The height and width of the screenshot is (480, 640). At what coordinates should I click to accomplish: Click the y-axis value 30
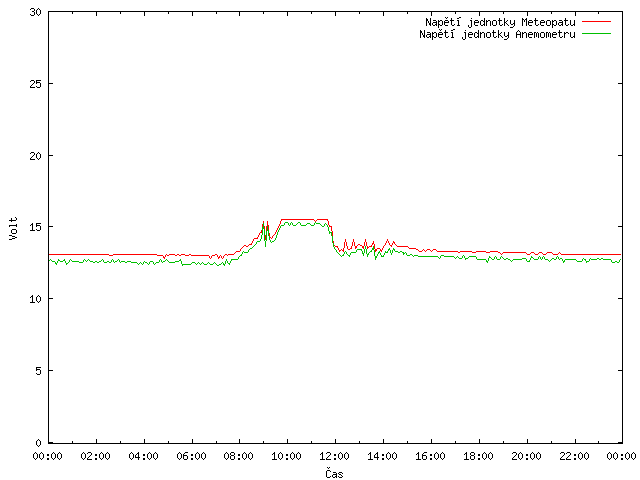pos(36,12)
